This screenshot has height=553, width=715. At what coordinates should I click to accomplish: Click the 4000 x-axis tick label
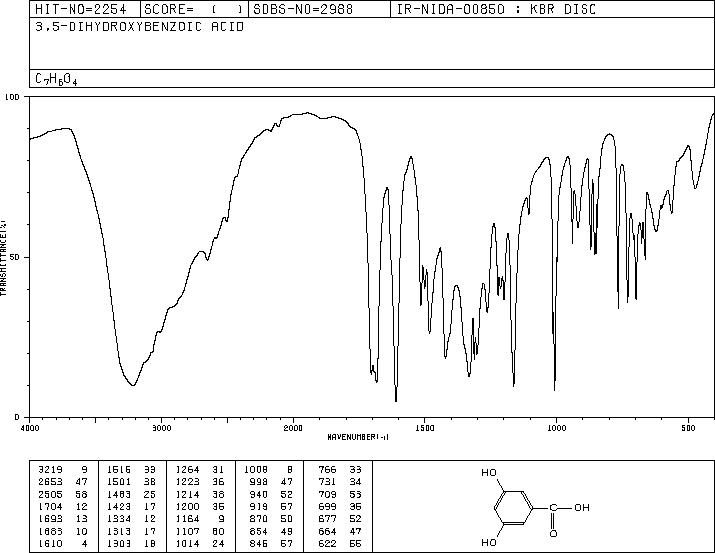[x=30, y=428]
